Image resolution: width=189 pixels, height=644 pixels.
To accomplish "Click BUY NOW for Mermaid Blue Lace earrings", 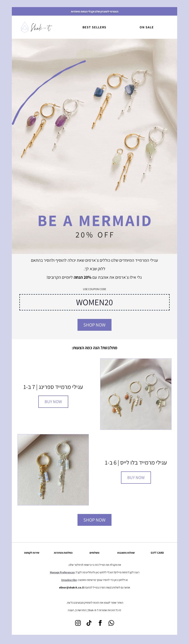I will click(x=136, y=478).
